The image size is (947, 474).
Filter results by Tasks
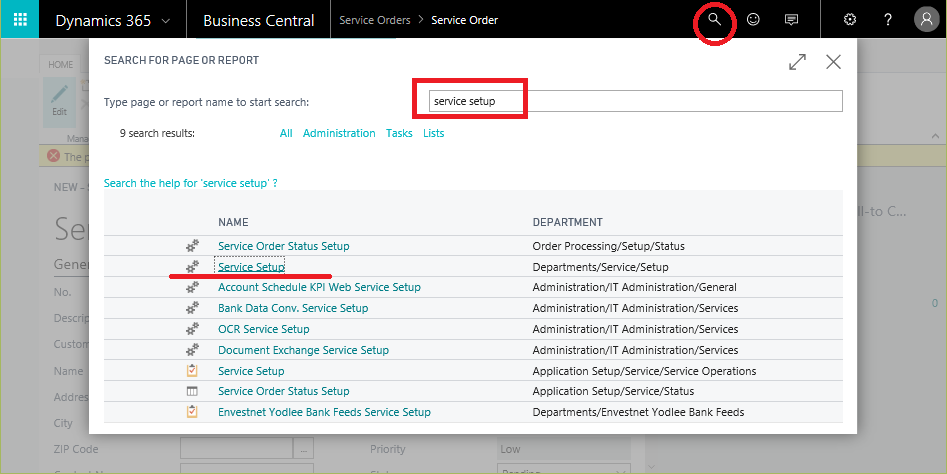tap(399, 133)
